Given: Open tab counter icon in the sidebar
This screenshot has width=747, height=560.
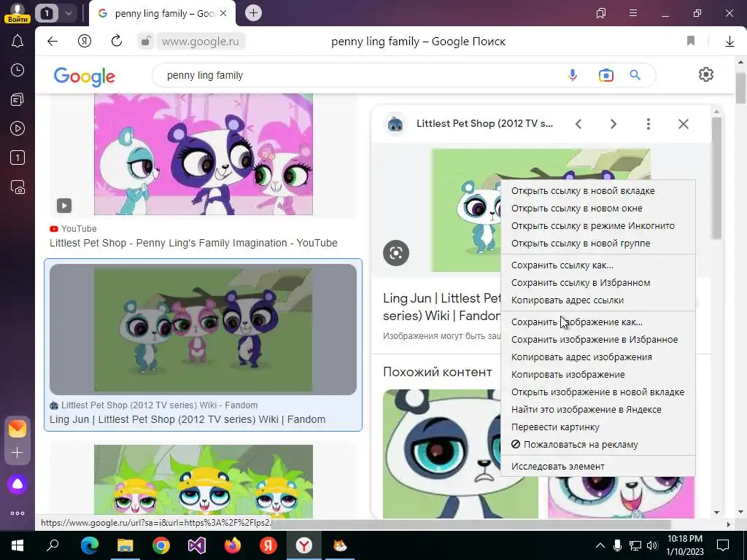Looking at the screenshot, I should 18,157.
